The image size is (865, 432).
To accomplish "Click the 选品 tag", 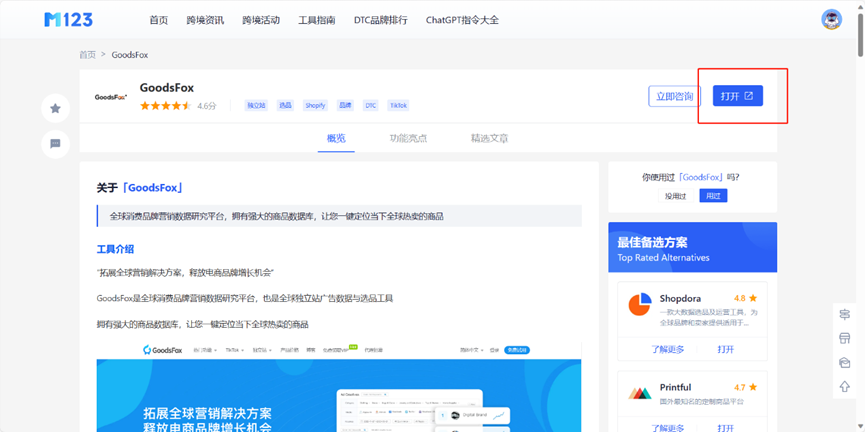I will [285, 105].
